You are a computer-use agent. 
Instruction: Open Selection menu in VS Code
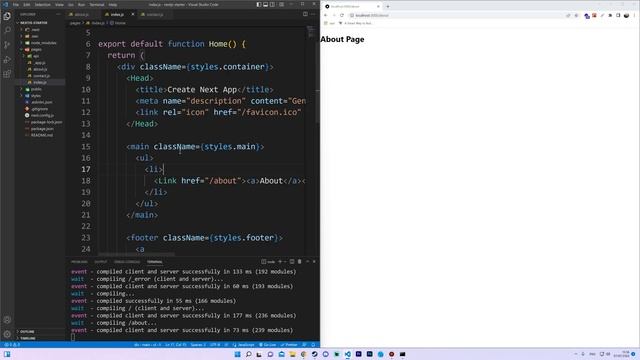coord(42,4)
